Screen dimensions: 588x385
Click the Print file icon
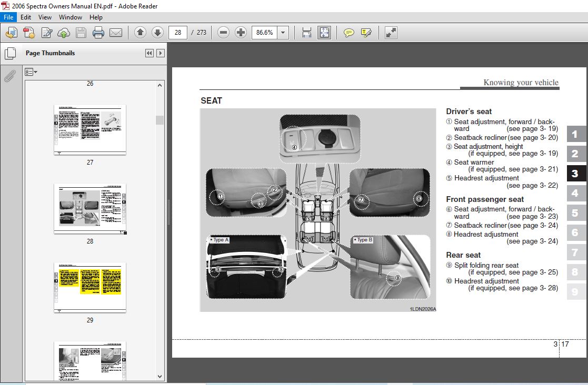(x=98, y=33)
